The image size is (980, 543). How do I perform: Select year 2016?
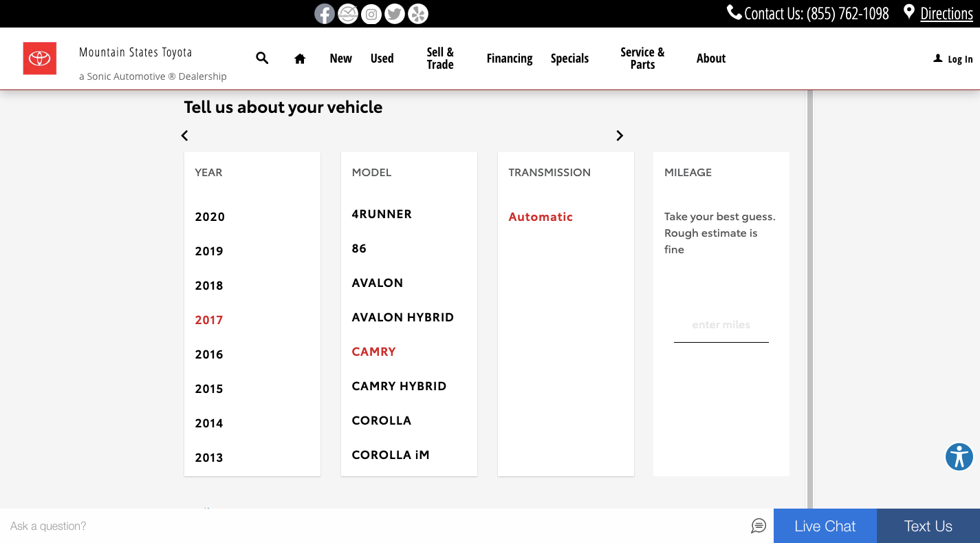point(209,354)
